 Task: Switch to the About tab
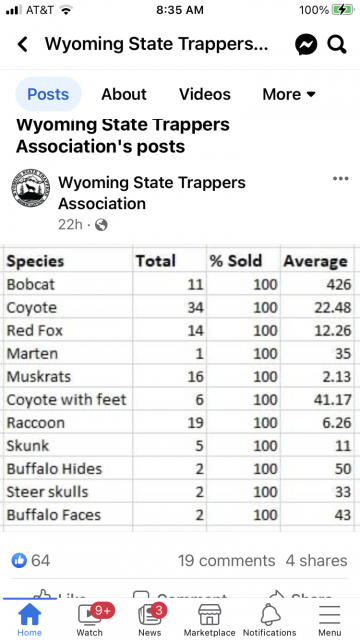tap(124, 94)
